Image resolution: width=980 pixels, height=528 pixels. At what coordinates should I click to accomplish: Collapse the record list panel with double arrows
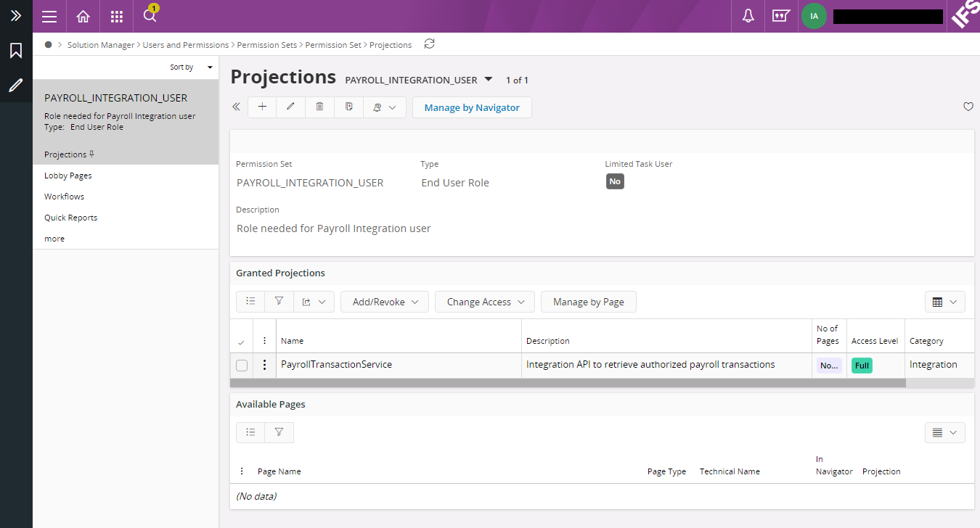click(x=236, y=107)
